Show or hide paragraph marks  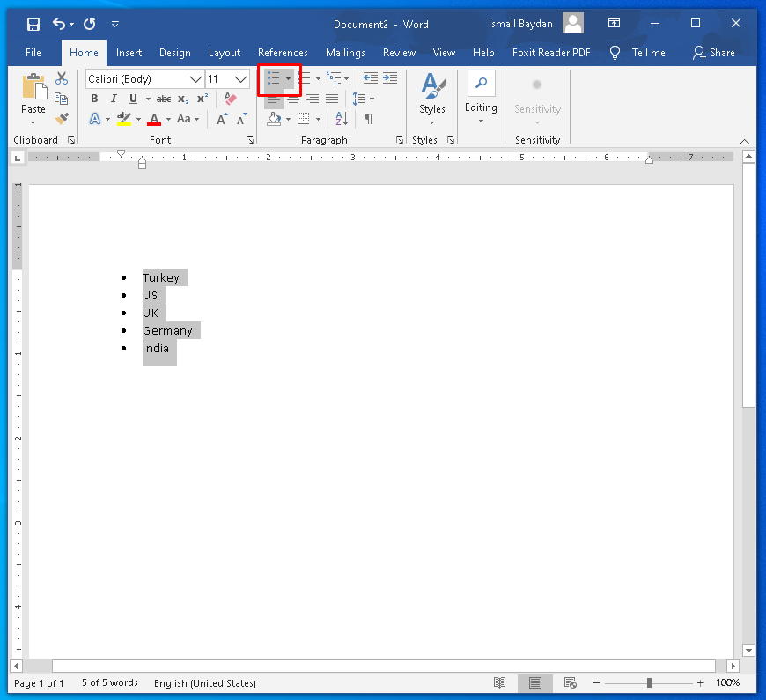369,119
